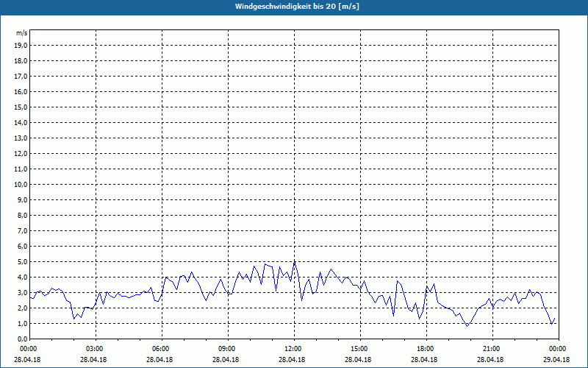Click the "18:00" time label
Viewport: 588px width, 368px height.
pos(426,349)
